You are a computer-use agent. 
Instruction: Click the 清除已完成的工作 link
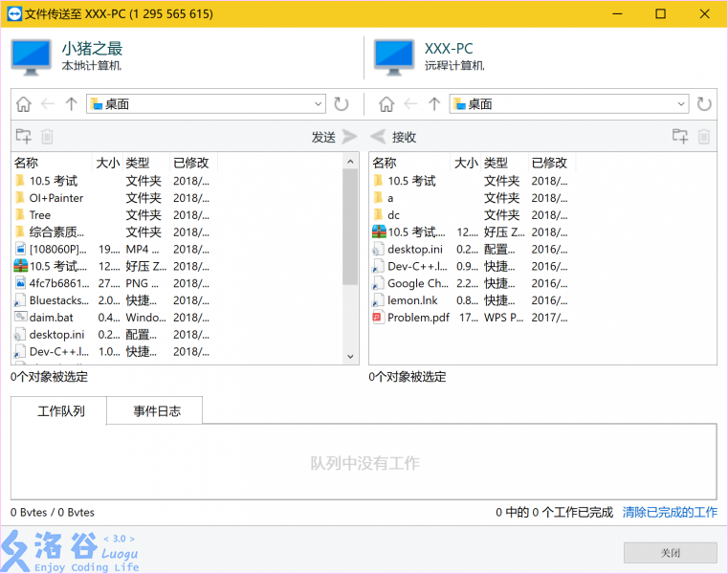[x=670, y=513]
